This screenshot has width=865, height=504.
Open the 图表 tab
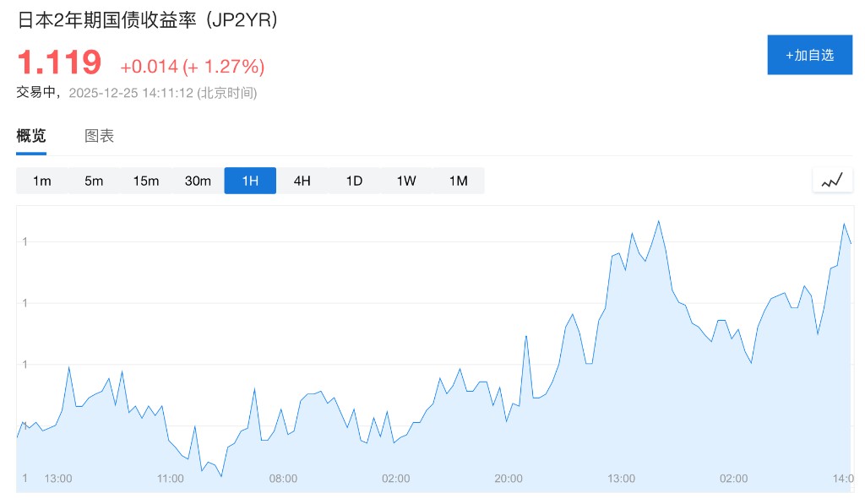99,136
